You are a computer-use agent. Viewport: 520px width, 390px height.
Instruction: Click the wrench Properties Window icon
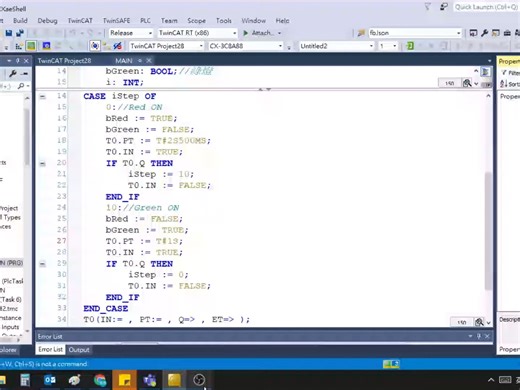tap(485, 33)
